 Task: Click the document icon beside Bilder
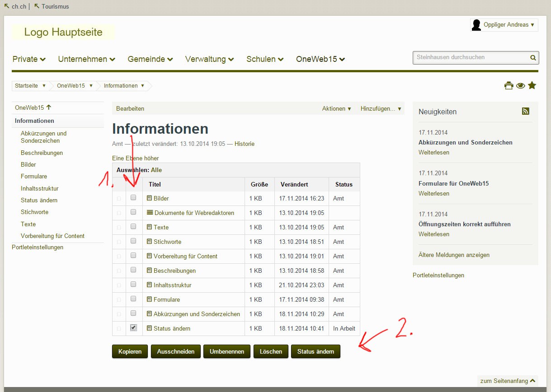pos(150,198)
